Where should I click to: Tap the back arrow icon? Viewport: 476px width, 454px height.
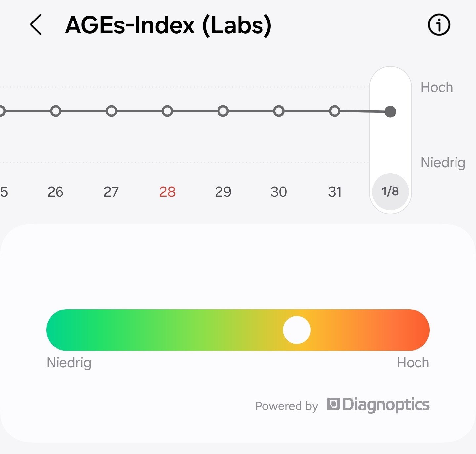36,25
